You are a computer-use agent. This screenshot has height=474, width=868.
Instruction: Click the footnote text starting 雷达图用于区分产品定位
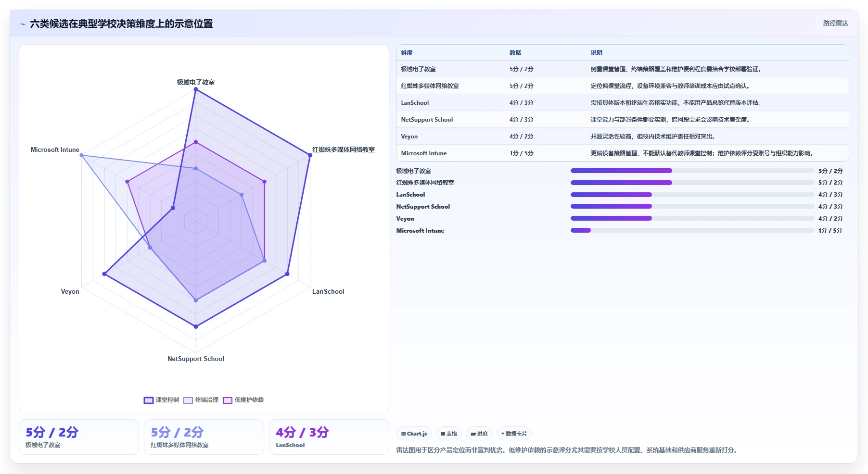568,450
